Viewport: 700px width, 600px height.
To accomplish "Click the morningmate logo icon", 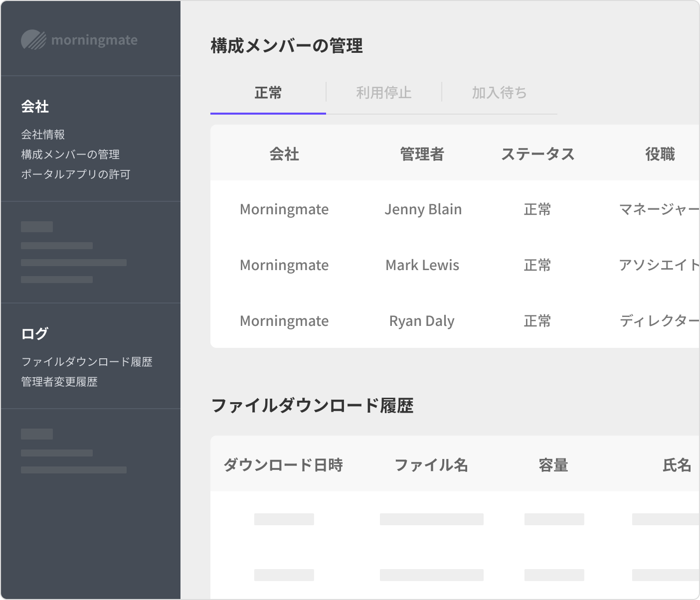I will pyautogui.click(x=33, y=40).
